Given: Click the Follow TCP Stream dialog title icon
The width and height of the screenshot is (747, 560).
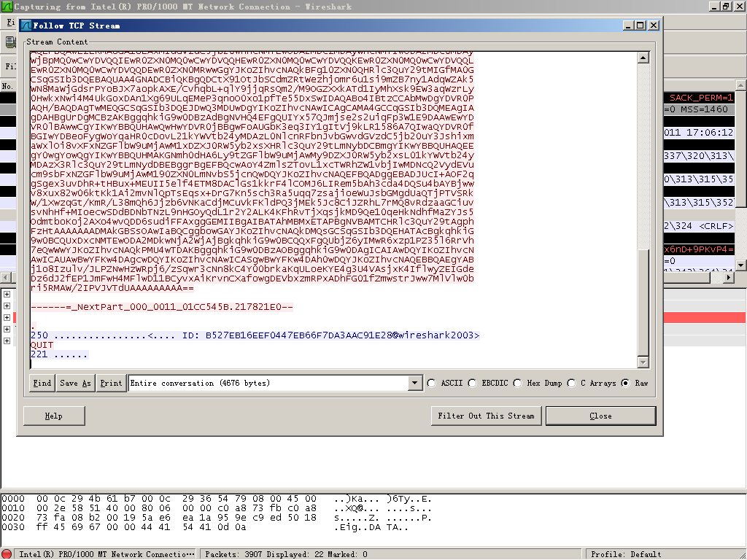Looking at the screenshot, I should 26,26.
